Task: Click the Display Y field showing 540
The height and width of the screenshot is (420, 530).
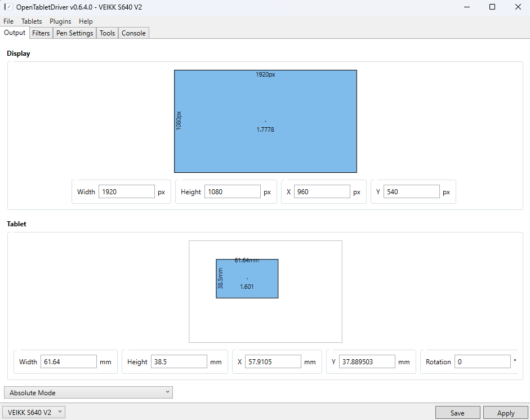Action: (x=411, y=191)
